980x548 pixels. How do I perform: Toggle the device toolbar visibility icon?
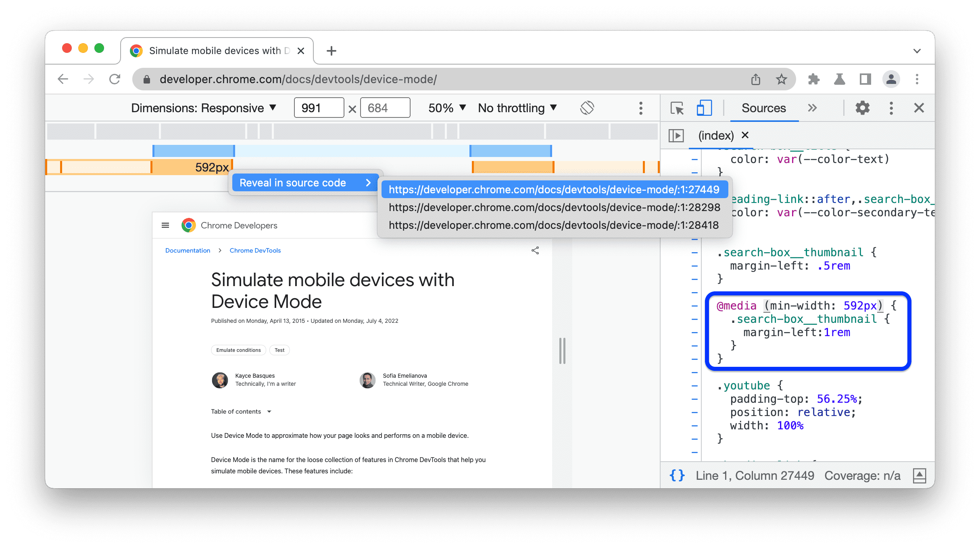click(704, 108)
